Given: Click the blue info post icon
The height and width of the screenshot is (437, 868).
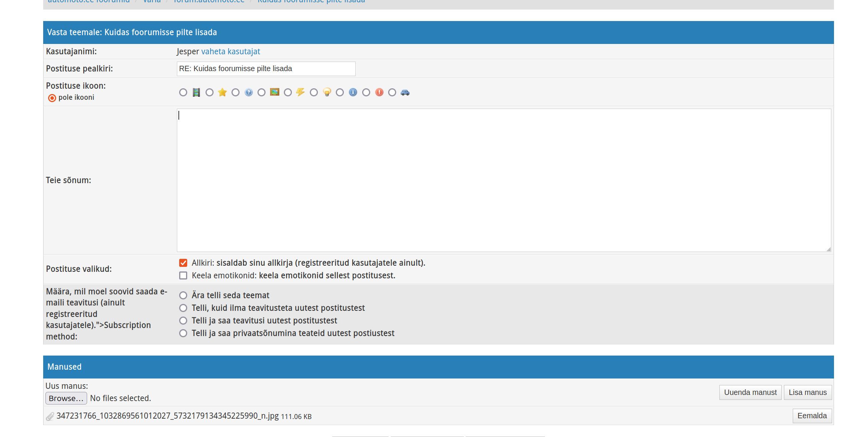Looking at the screenshot, I should click(353, 92).
